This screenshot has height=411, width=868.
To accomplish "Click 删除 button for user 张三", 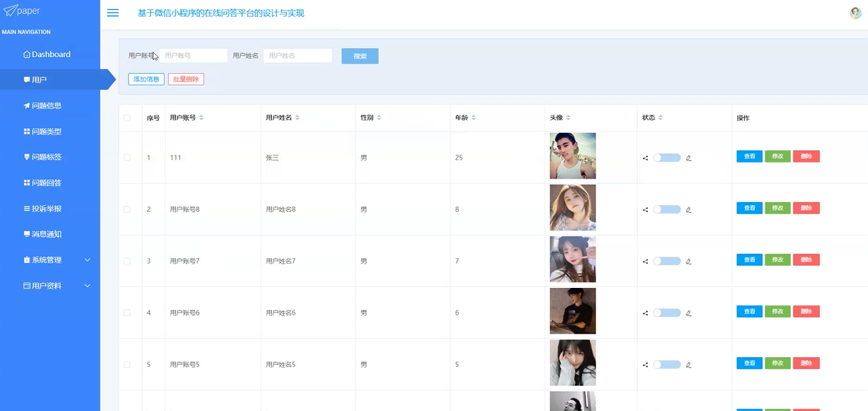I will coord(806,156).
